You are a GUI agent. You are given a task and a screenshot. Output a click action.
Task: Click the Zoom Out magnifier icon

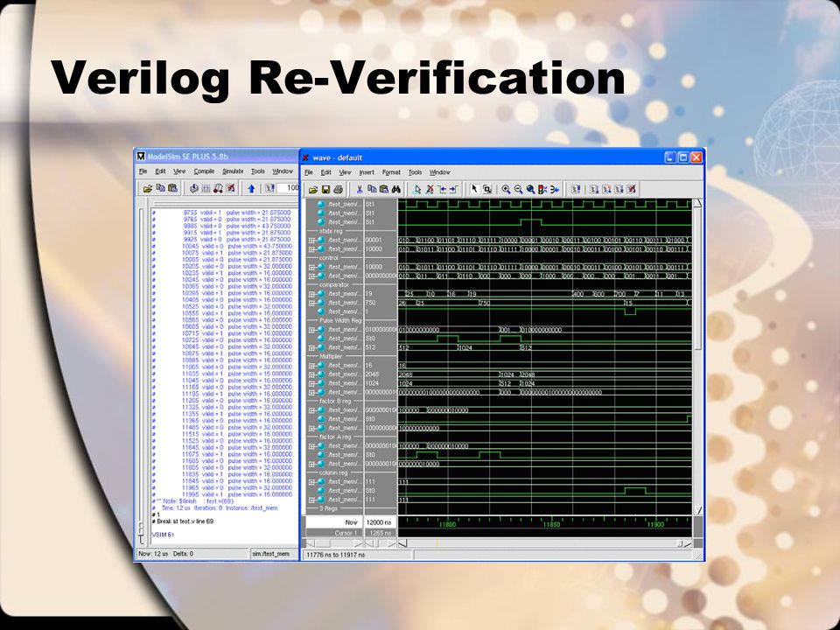tap(519, 189)
